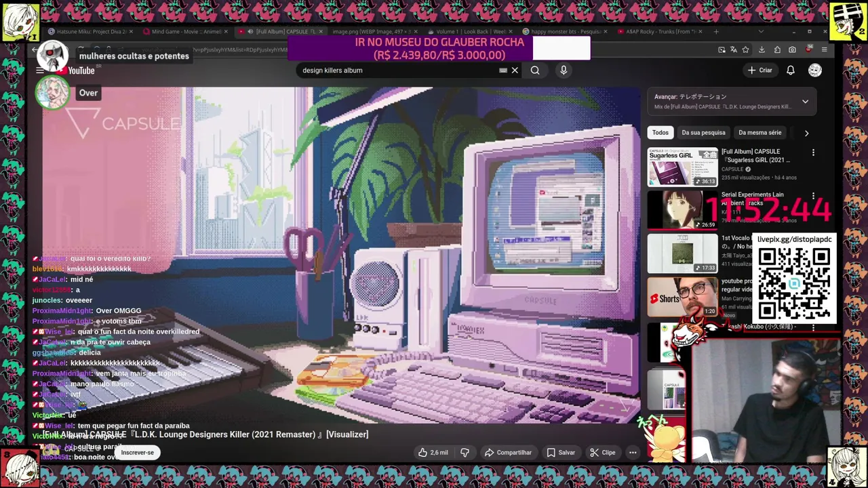This screenshot has height=488, width=868.
Task: Close the 'Hatsune Miku: Project Diva' tab
Action: tap(131, 32)
